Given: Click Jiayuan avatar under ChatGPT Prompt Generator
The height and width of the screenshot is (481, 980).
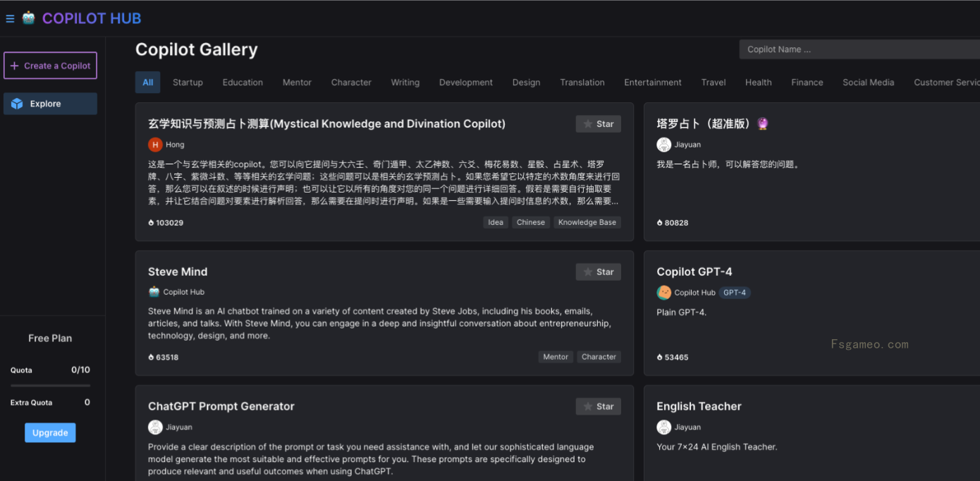Looking at the screenshot, I should 155,427.
